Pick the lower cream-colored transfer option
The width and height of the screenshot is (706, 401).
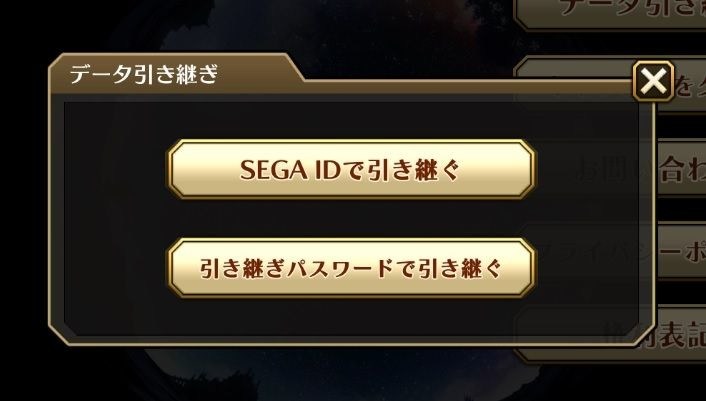tap(352, 268)
